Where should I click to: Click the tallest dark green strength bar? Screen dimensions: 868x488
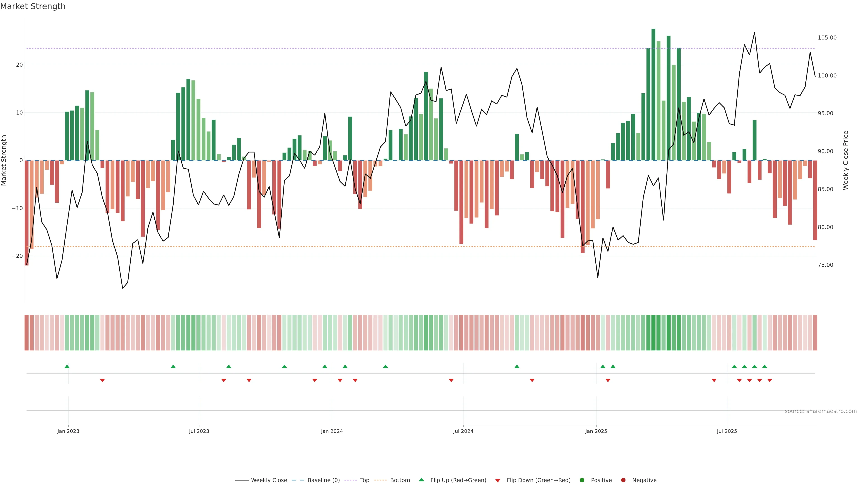point(653,94)
